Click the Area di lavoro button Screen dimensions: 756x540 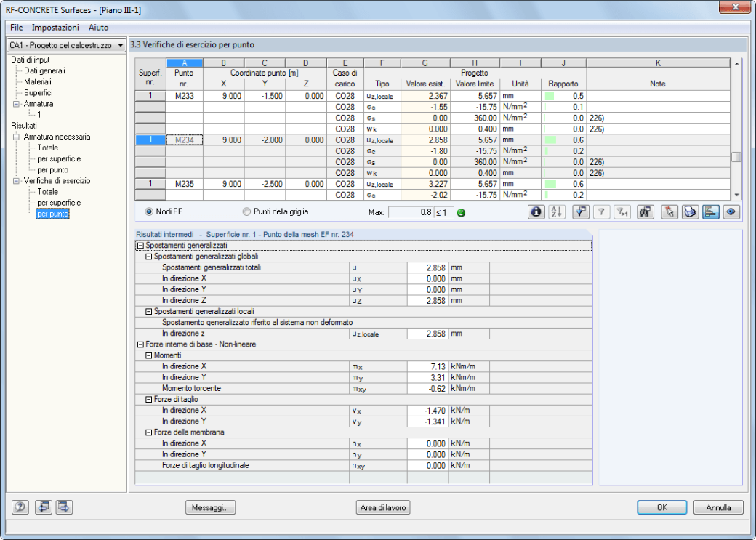point(383,507)
